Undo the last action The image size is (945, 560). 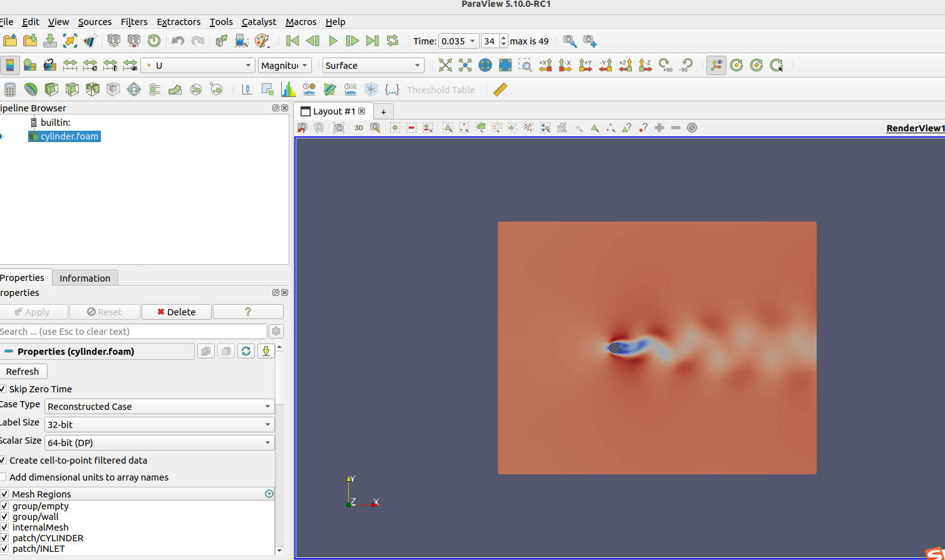pos(178,41)
